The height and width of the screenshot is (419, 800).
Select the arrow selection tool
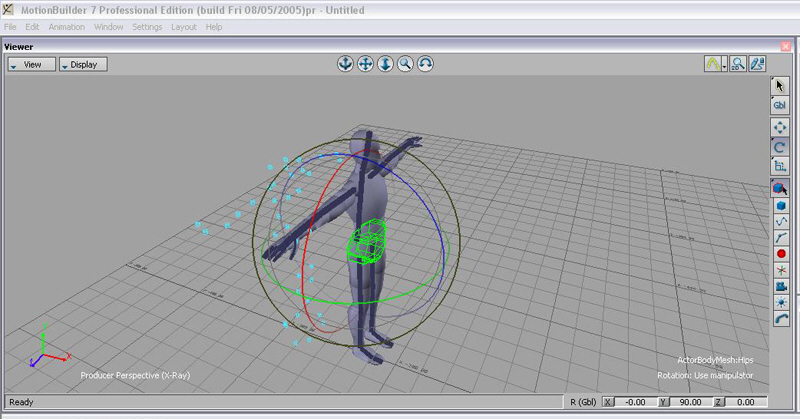(x=781, y=86)
